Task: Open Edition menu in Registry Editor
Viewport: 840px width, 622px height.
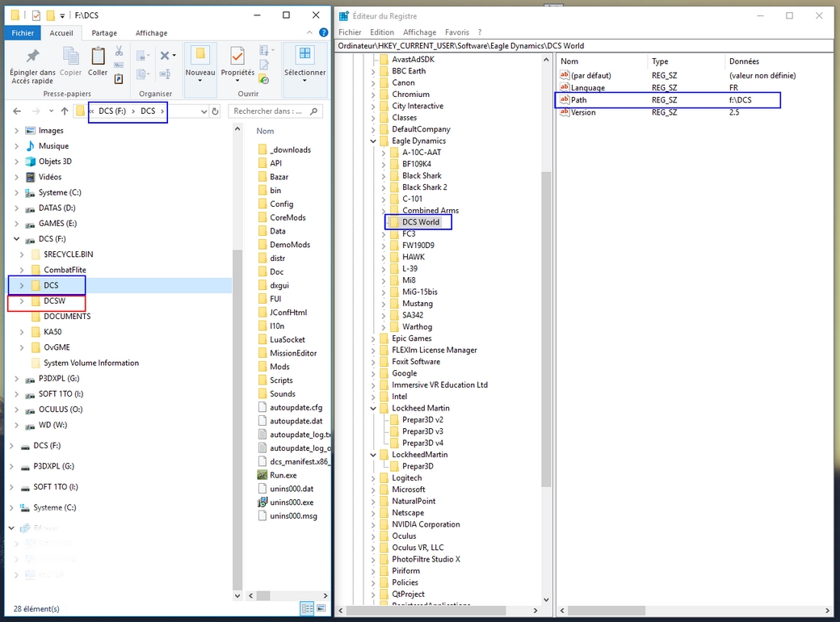Action: [381, 32]
